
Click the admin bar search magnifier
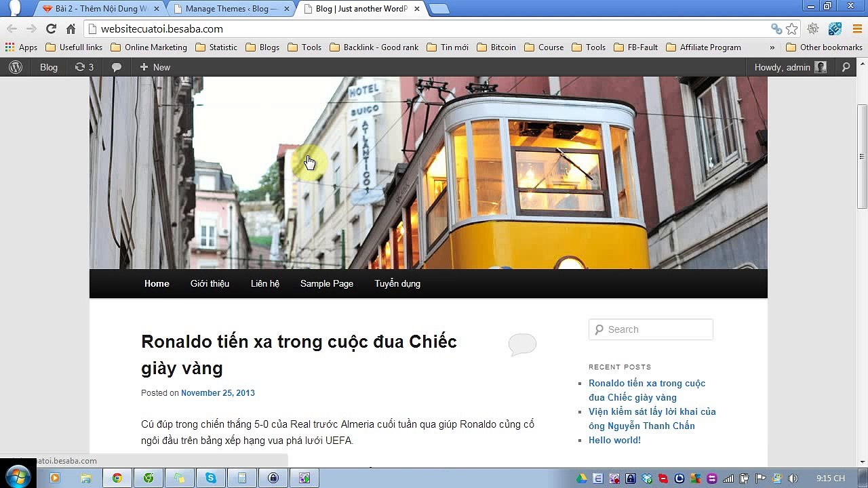[846, 67]
